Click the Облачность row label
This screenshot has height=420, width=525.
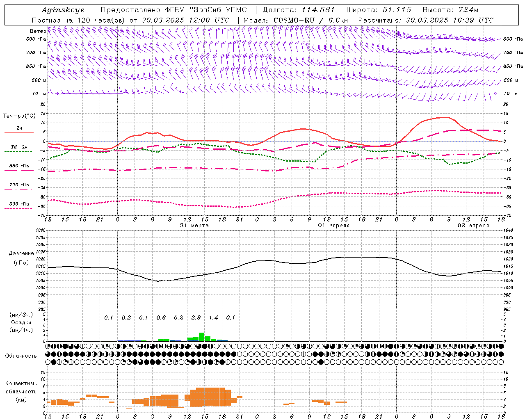click(x=21, y=356)
